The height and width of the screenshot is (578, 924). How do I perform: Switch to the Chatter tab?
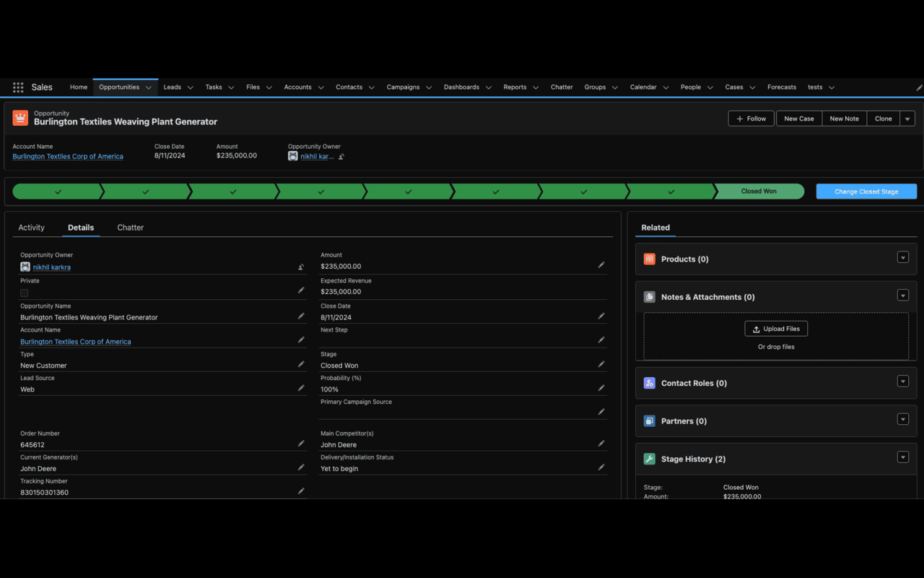[x=130, y=227]
